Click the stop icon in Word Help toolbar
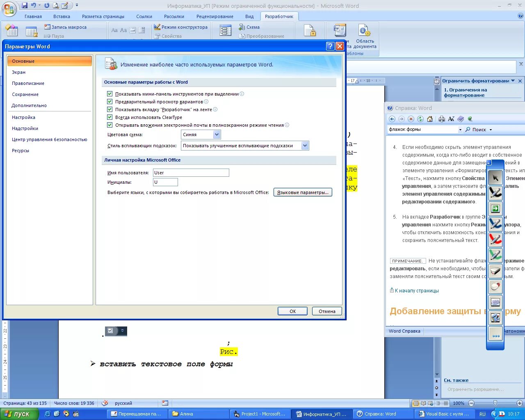This screenshot has width=525, height=420. (411, 119)
